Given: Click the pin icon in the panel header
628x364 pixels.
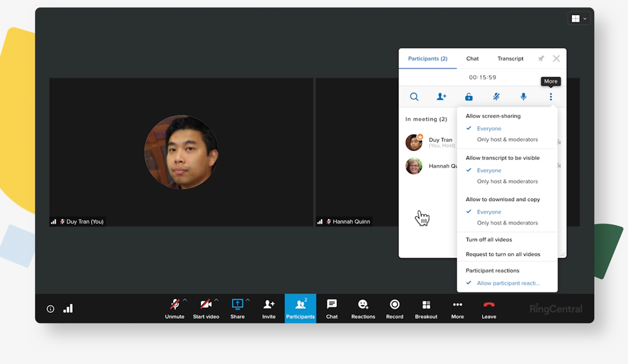Looking at the screenshot, I should pos(541,58).
